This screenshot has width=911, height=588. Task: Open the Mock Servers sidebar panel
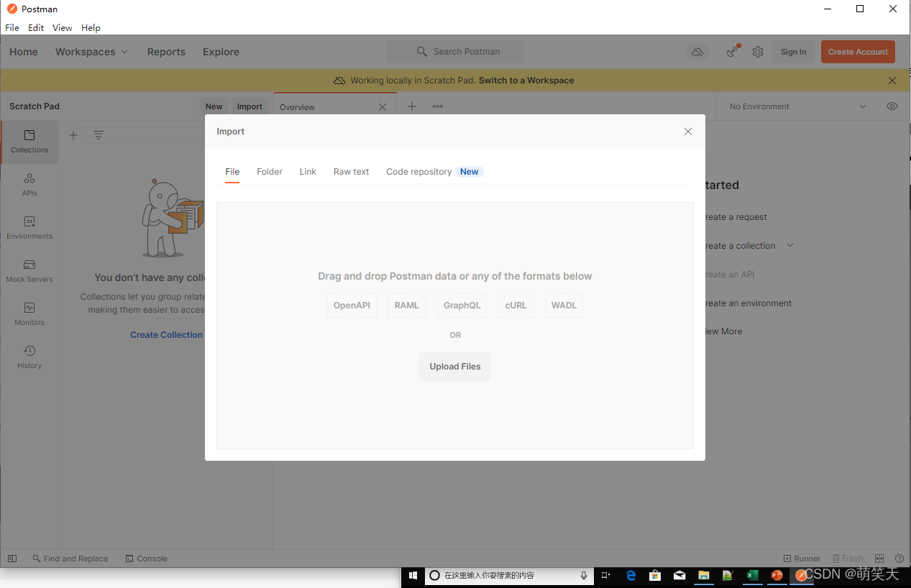[x=29, y=271]
